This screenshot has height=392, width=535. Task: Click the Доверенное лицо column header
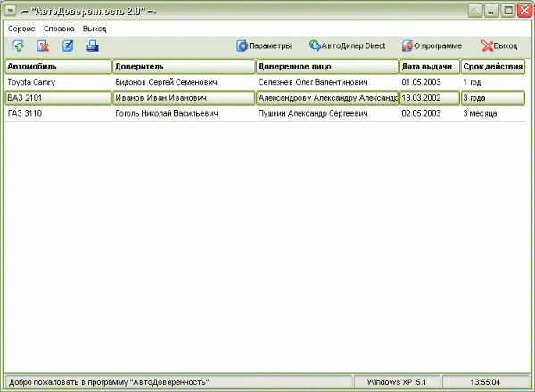(326, 67)
